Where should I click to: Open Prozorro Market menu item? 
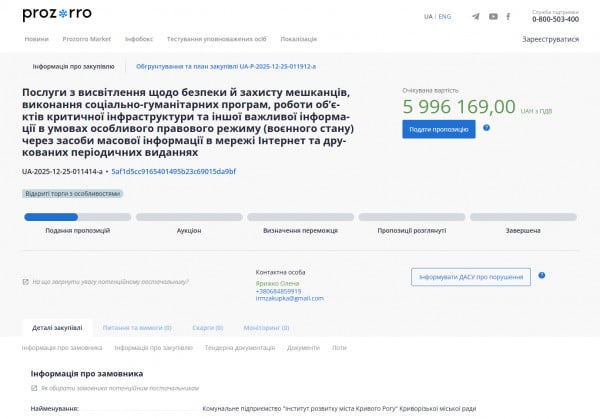(86, 39)
